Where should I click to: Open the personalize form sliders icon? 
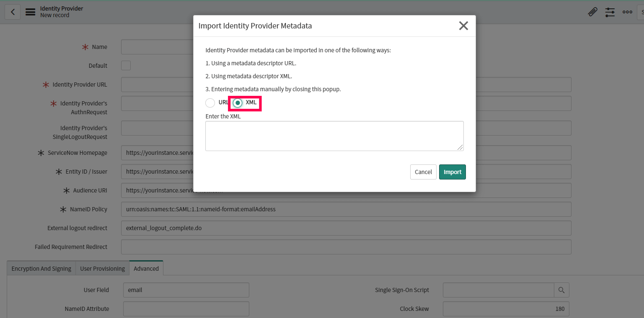click(610, 12)
